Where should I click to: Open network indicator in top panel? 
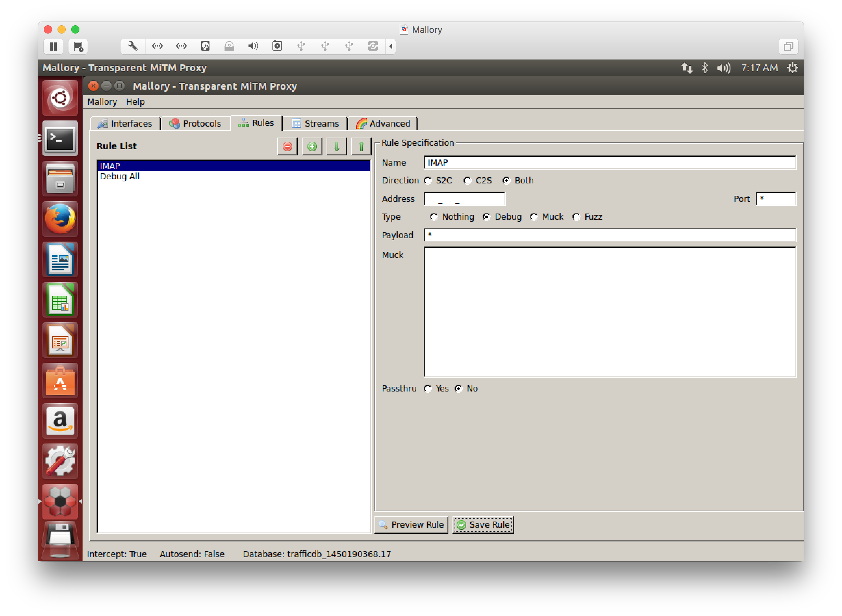click(687, 68)
